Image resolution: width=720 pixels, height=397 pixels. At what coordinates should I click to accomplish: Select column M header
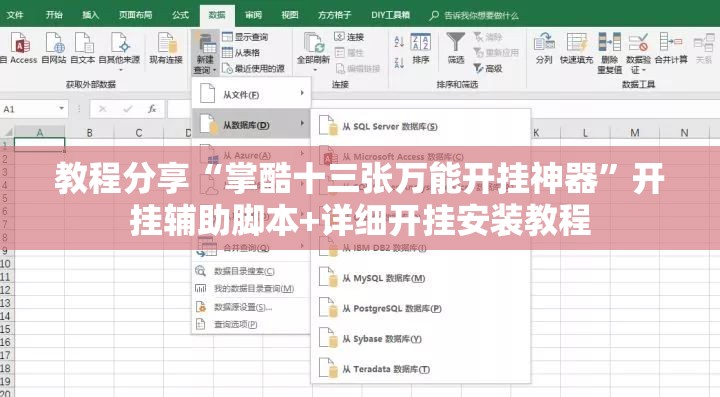(x=634, y=133)
